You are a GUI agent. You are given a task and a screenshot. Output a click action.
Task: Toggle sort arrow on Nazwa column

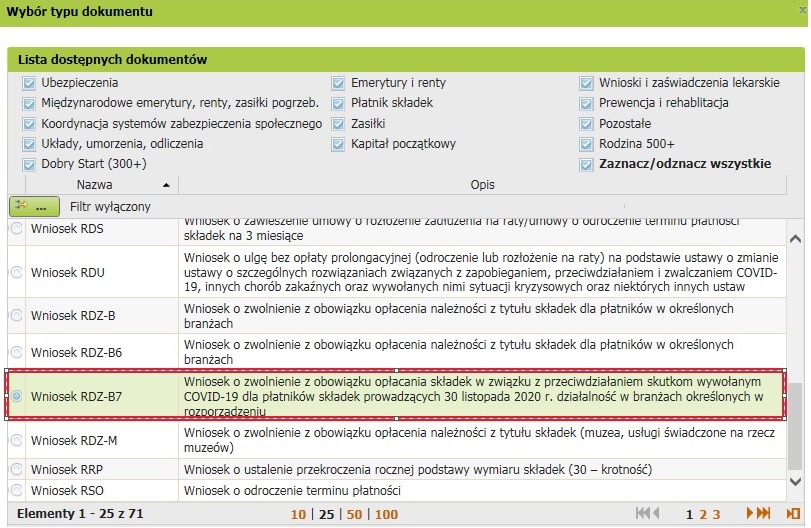pyautogui.click(x=166, y=185)
